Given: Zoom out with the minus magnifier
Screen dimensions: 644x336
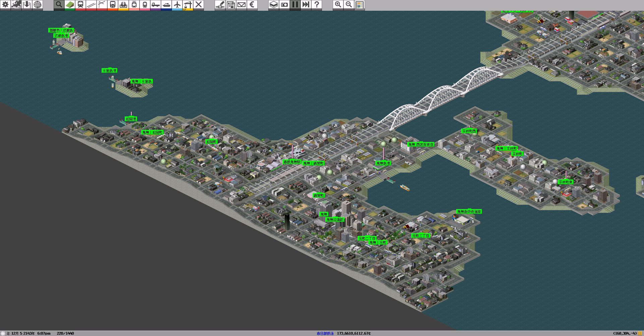Looking at the screenshot, I should point(349,5).
